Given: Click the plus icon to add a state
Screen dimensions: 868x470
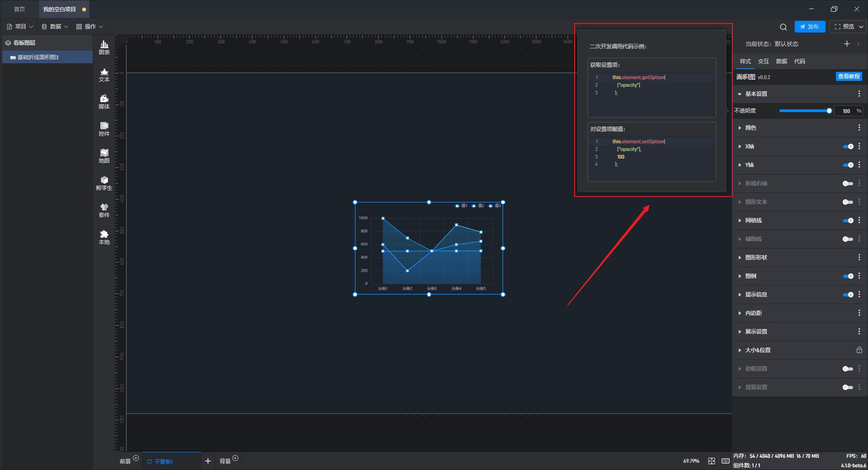Looking at the screenshot, I should (x=847, y=43).
